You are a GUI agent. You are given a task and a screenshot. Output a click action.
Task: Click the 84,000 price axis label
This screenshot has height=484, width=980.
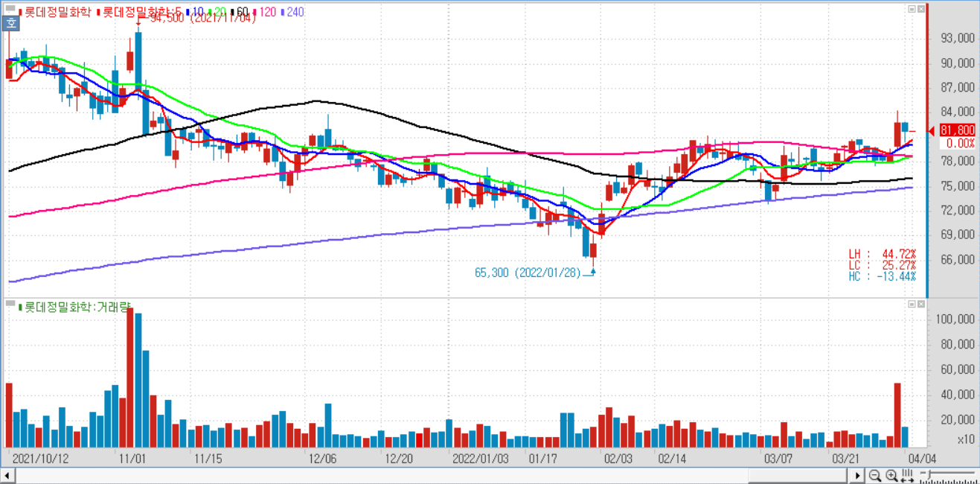pos(957,112)
